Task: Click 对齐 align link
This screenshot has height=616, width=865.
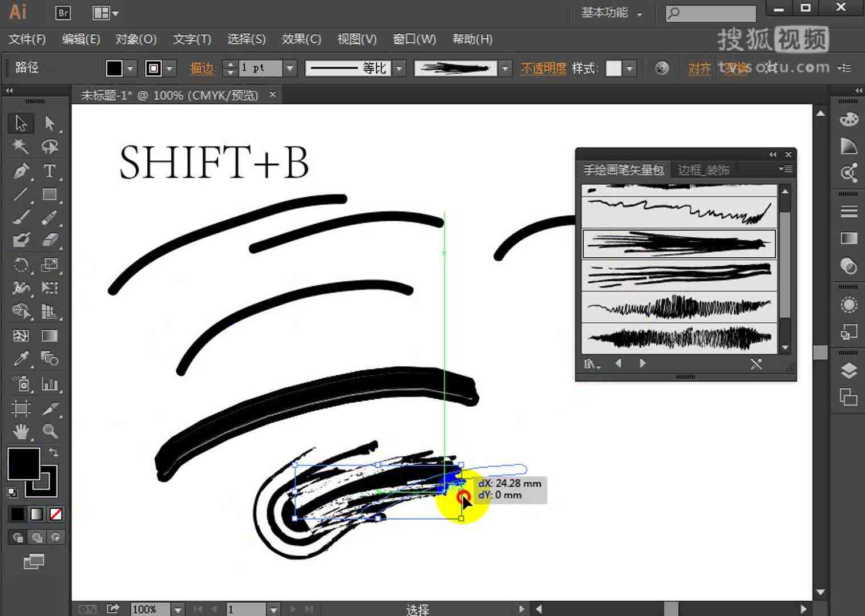Action: (x=699, y=68)
